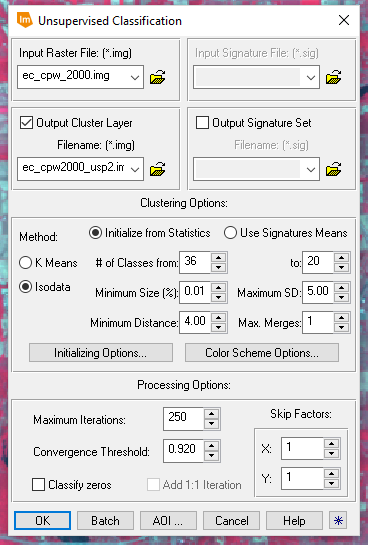The height and width of the screenshot is (545, 368).
Task: Enable the Output Signature Set checkbox
Action: click(x=202, y=123)
